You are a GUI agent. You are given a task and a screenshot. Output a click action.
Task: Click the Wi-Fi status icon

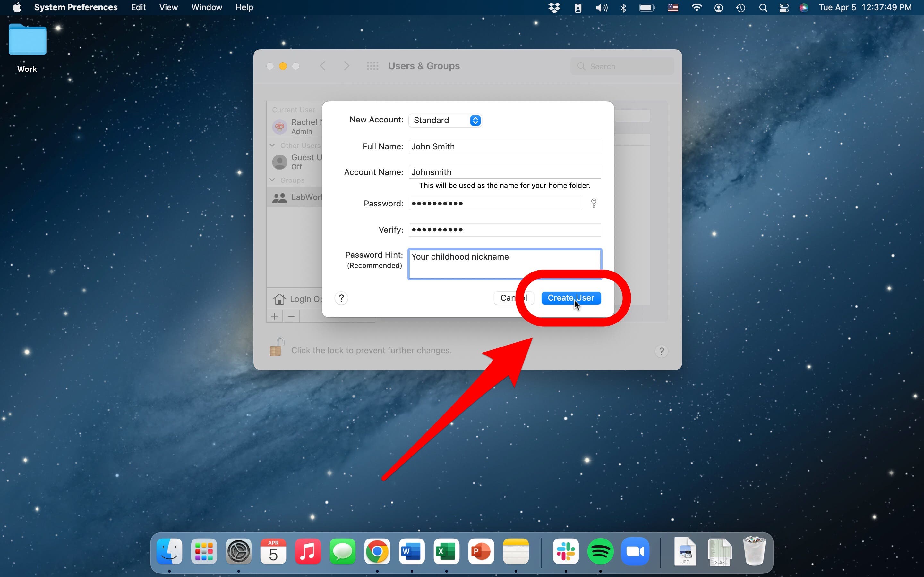point(697,8)
